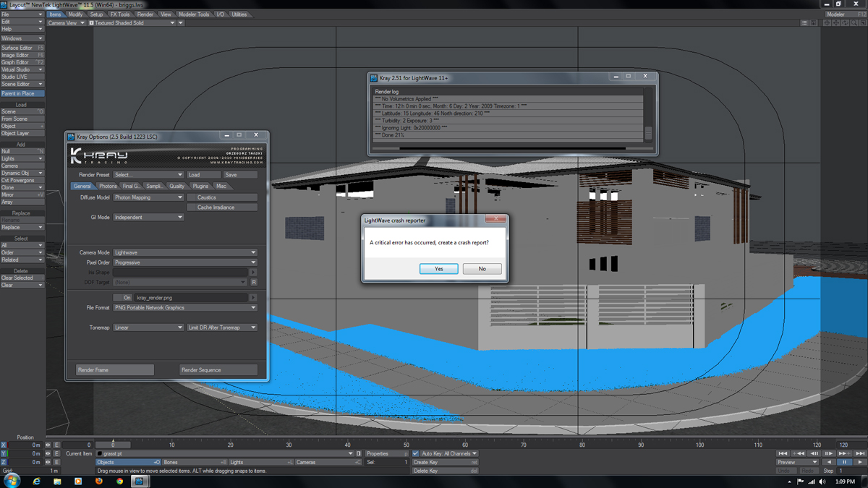Jump to the first frame
This screenshot has width=868, height=488.
click(x=783, y=453)
